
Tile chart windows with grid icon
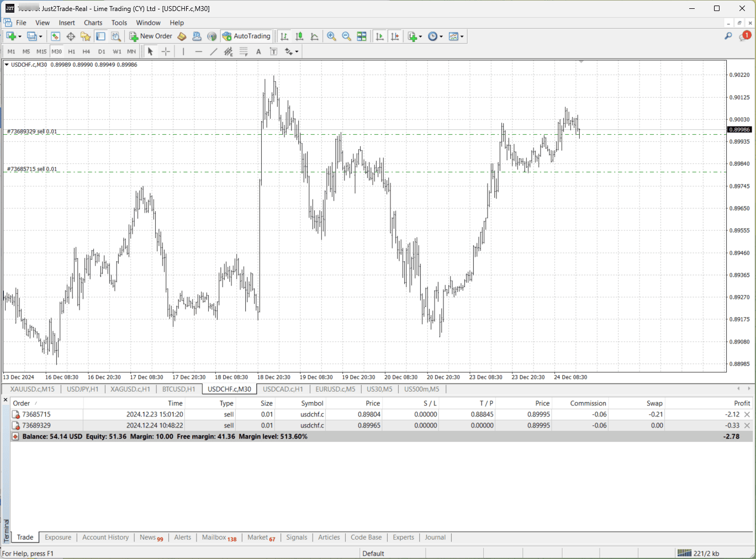(362, 36)
